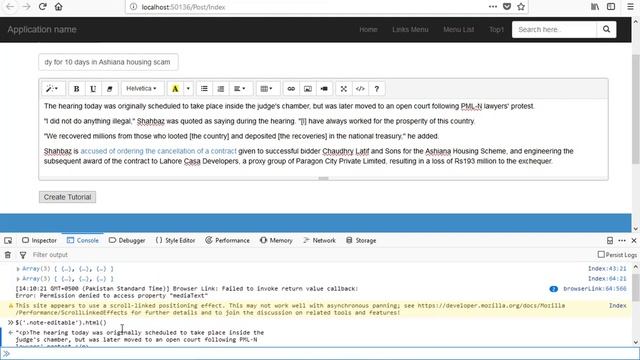
Task: Go to the browser home page icon
Action: coord(58,7)
